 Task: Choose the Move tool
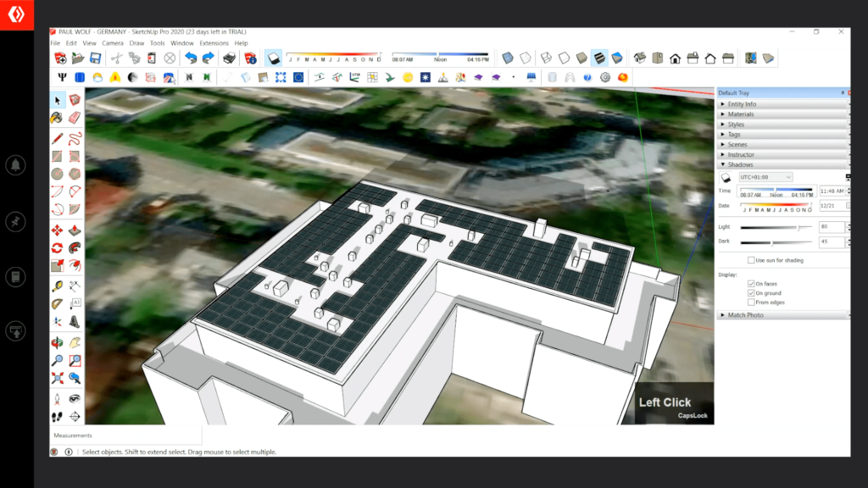coord(57,230)
